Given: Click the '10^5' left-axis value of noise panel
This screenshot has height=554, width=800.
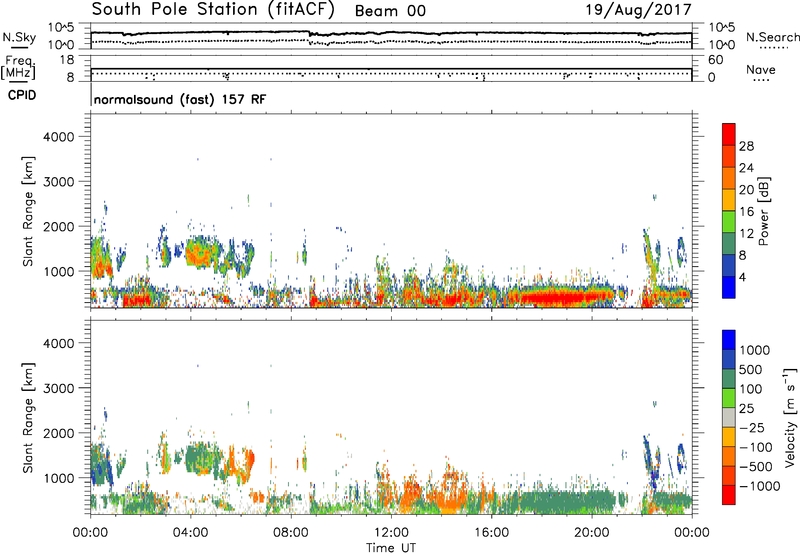Looking at the screenshot, I should click(x=61, y=28).
